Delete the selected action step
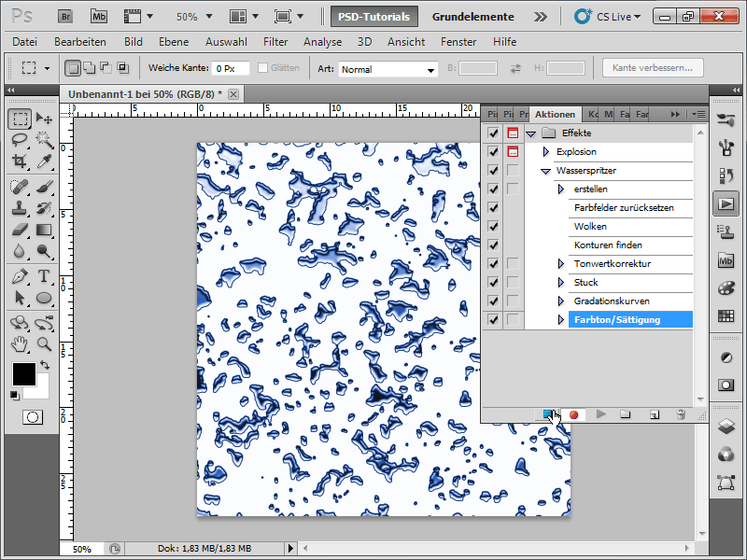This screenshot has width=747, height=560. point(681,414)
